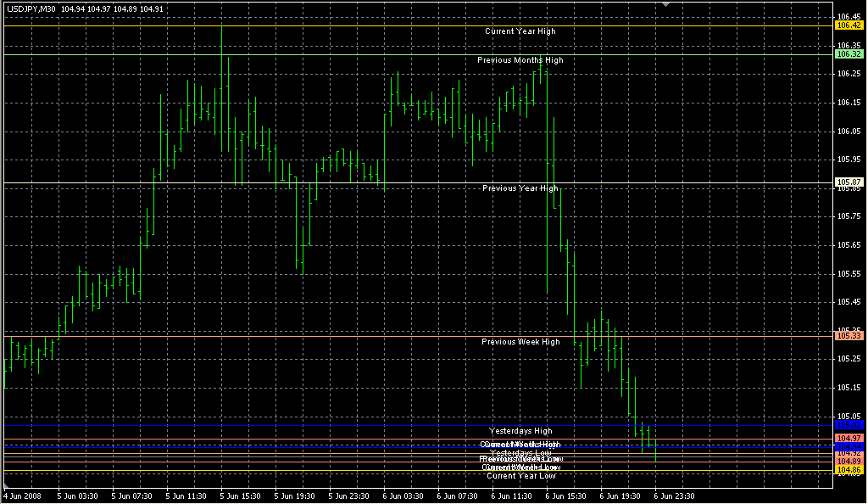The image size is (868, 504).
Task: Click the 6 Jun 23:30 time label
Action: pos(676,496)
